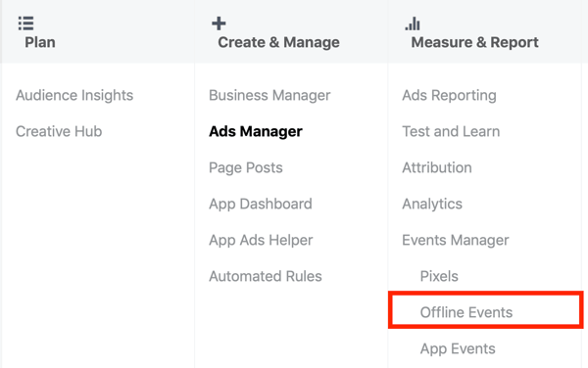Open Analytics
Image resolution: width=588 pixels, height=368 pixels.
(432, 204)
